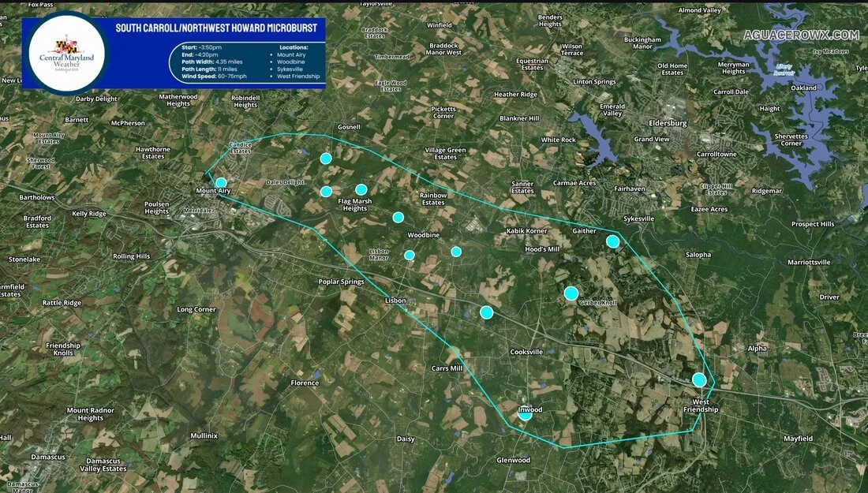Viewport: 868px width, 493px height.
Task: Click the Cooksville map label
Action: pyautogui.click(x=526, y=352)
